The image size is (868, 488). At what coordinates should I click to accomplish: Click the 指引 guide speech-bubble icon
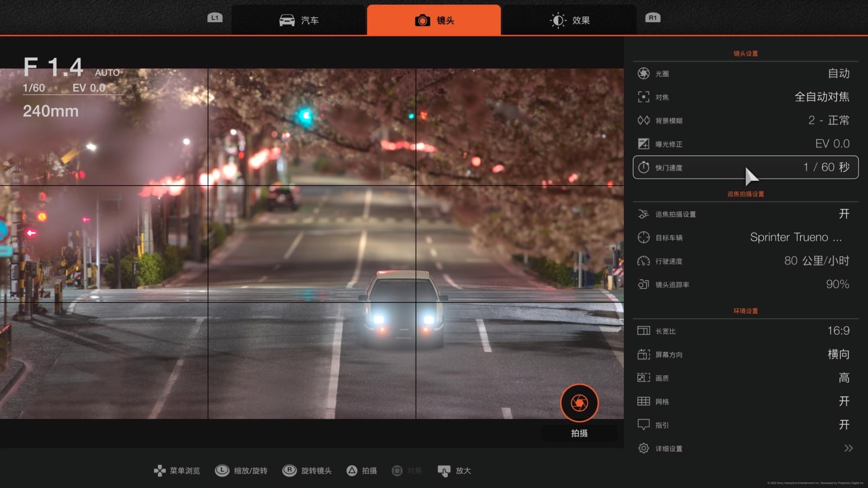click(643, 425)
